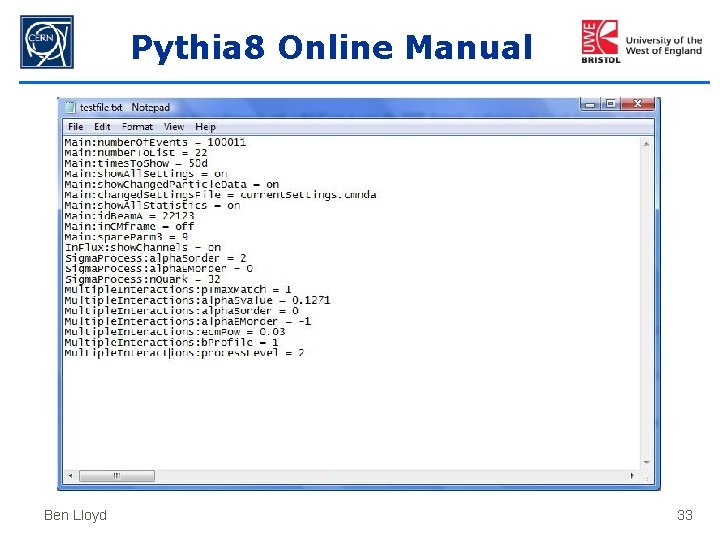
Task: Open the Format menu
Action: 137,127
